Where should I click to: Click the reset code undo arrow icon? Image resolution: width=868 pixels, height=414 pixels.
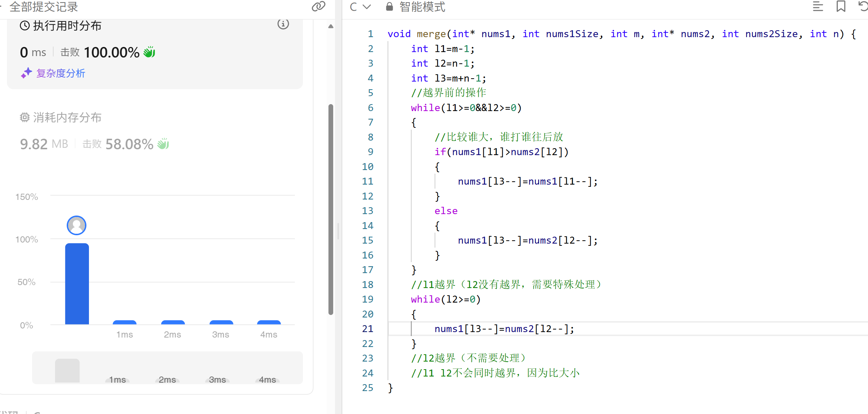pos(863,6)
